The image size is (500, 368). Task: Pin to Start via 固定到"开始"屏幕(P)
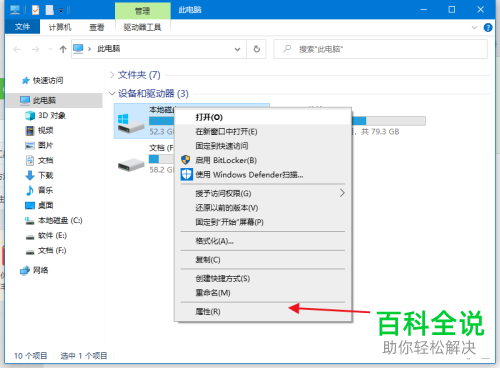click(x=263, y=222)
